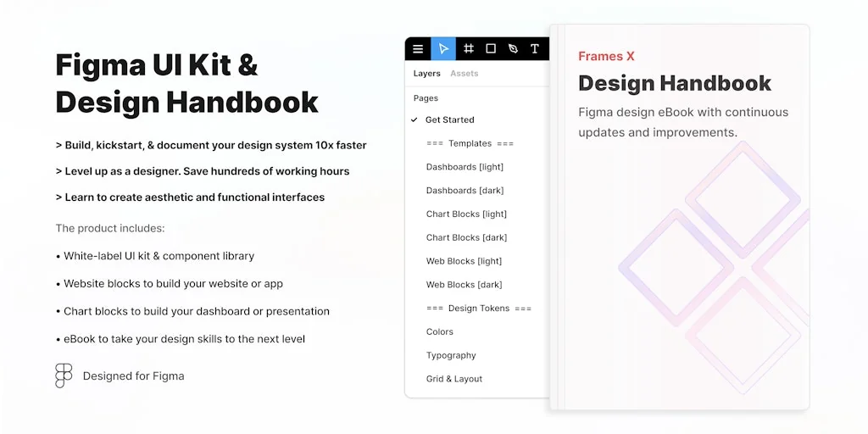Screen dimensions: 868x434
Task: Open the hamburger main menu icon
Action: [x=418, y=48]
